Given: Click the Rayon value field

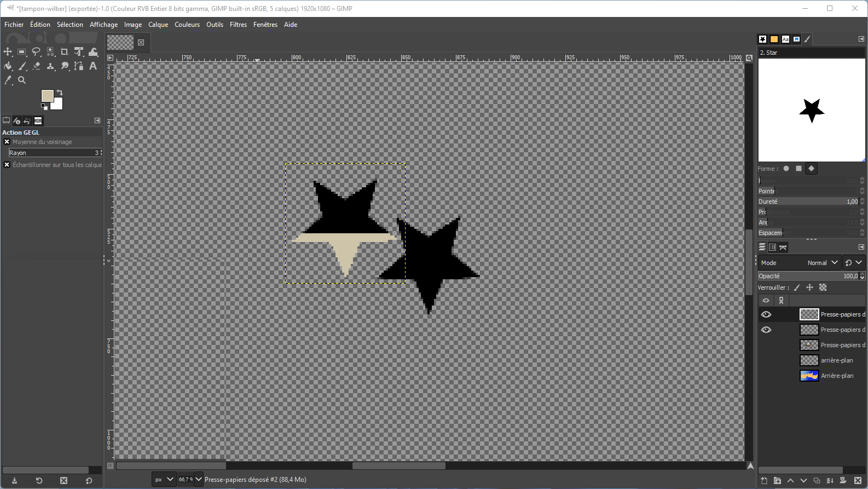Looking at the screenshot, I should pos(54,153).
